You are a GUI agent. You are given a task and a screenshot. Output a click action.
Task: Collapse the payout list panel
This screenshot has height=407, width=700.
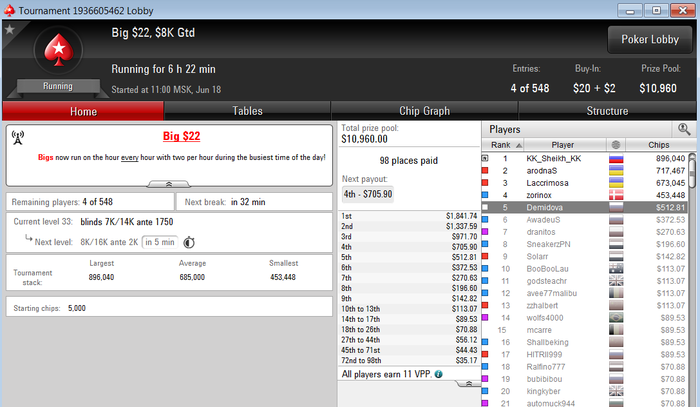[x=468, y=383]
